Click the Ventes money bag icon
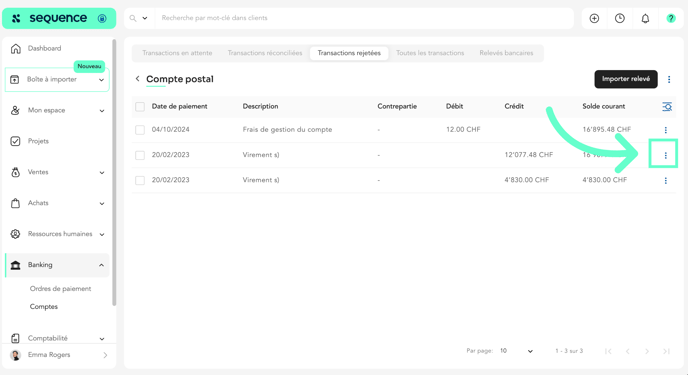688x375 pixels. [15, 172]
